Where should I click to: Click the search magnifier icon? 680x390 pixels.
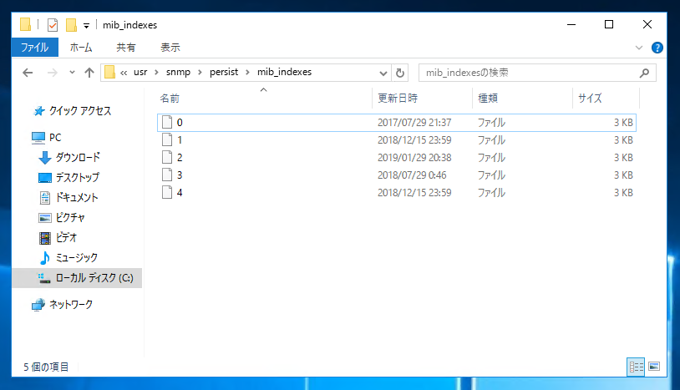(644, 73)
